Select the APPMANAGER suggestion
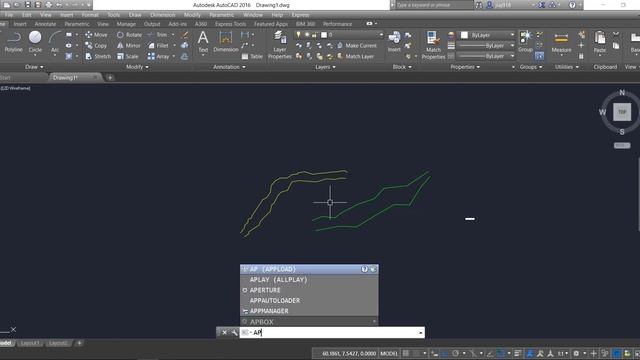This screenshot has width=640, height=360. pos(309,311)
